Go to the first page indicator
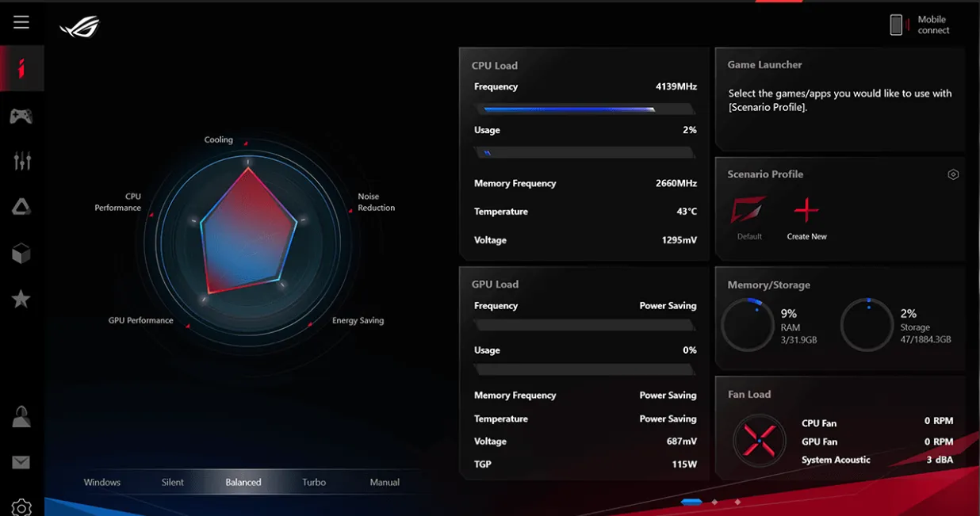This screenshot has width=980, height=516. [x=691, y=502]
